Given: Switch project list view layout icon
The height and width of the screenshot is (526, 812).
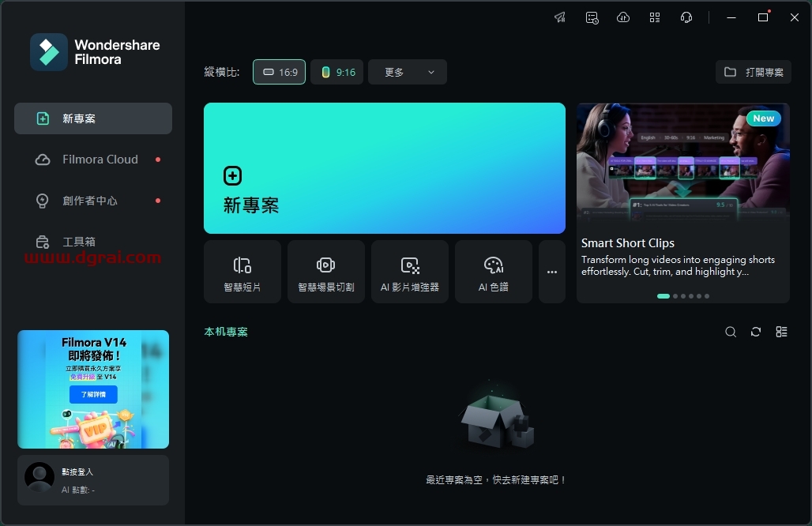Looking at the screenshot, I should coord(781,332).
